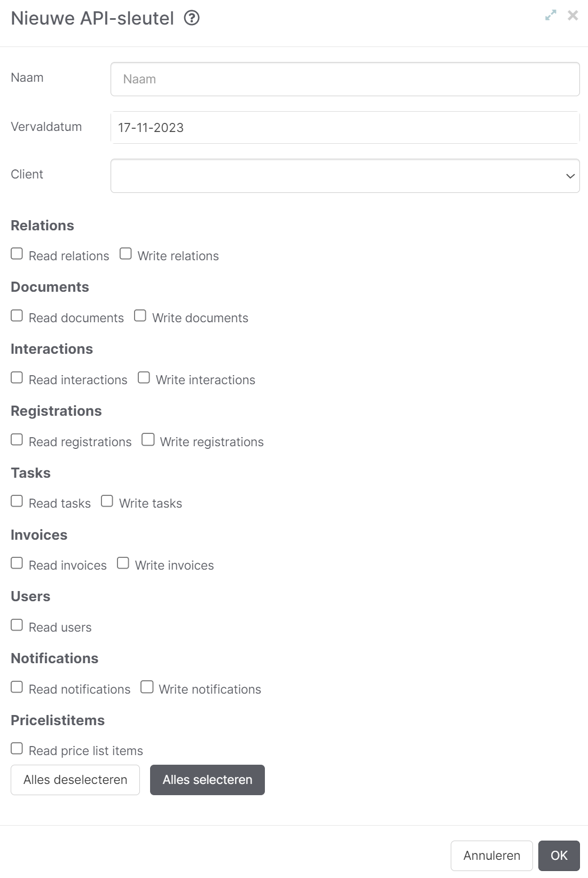The height and width of the screenshot is (878, 588).
Task: Click the Alles selecteren button
Action: coord(207,780)
